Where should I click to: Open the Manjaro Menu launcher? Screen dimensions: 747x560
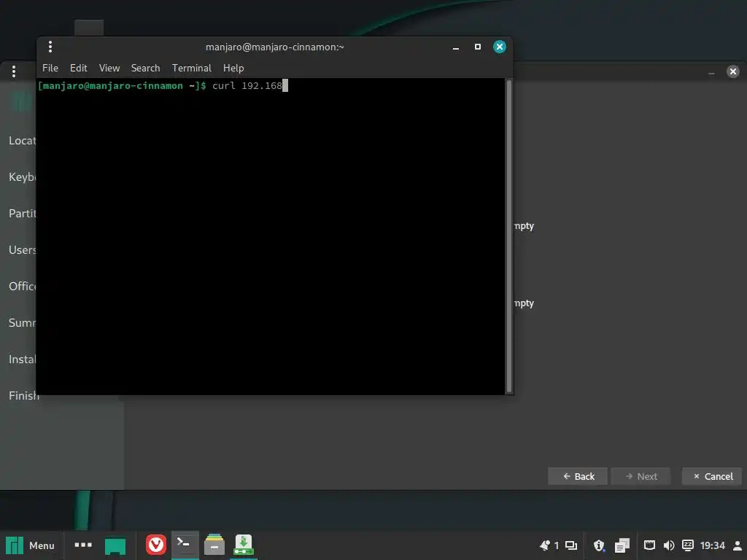coord(30,545)
